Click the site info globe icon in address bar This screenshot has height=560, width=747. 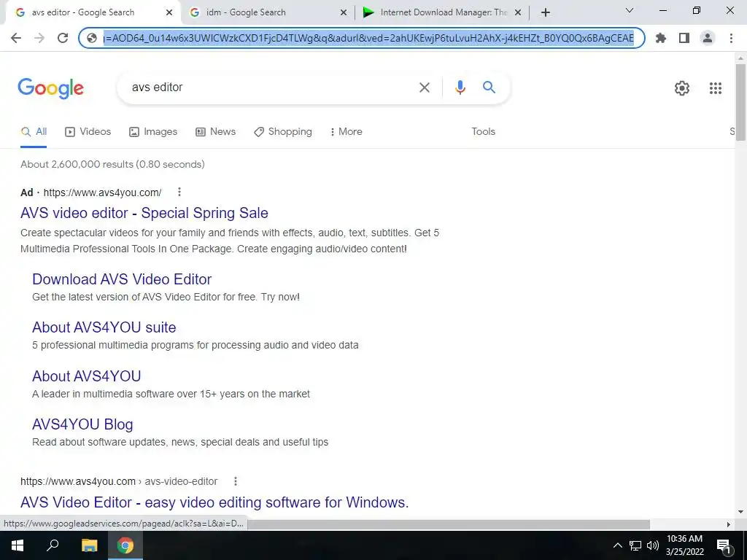coord(92,38)
